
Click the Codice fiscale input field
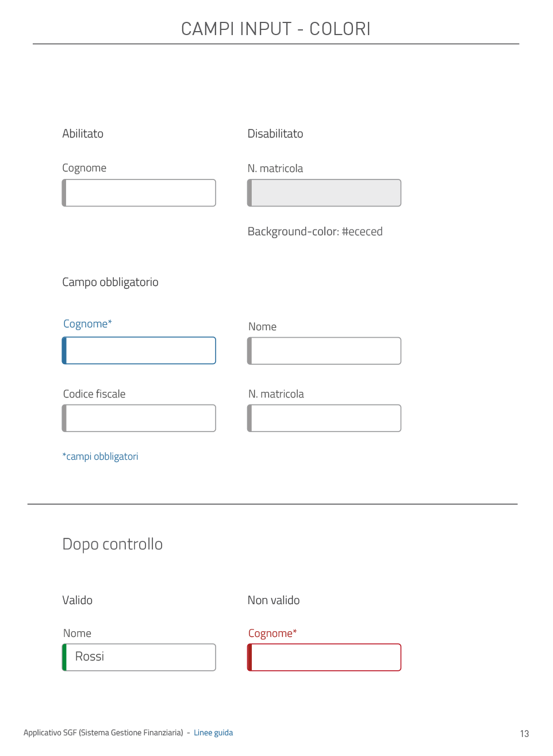(x=139, y=418)
